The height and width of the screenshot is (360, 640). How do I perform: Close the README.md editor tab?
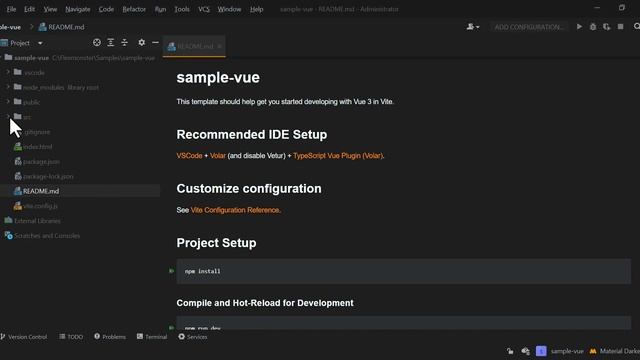tap(220, 46)
